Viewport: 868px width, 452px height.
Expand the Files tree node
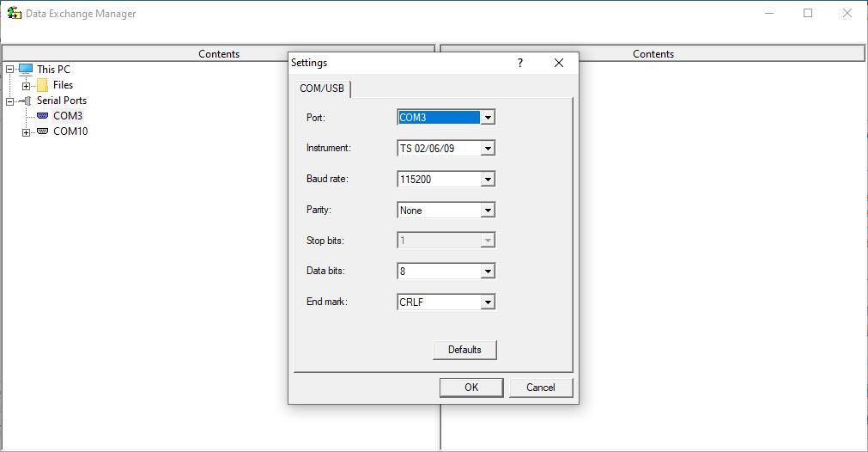pyautogui.click(x=27, y=85)
